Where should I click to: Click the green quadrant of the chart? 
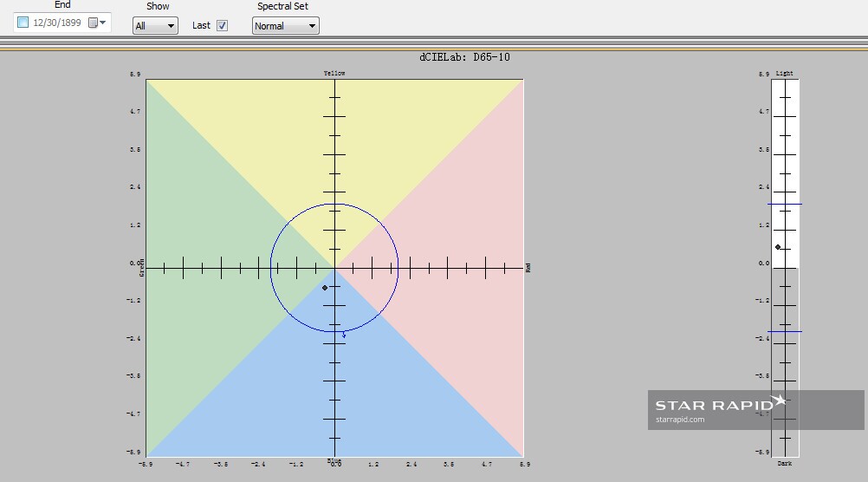pos(211,268)
